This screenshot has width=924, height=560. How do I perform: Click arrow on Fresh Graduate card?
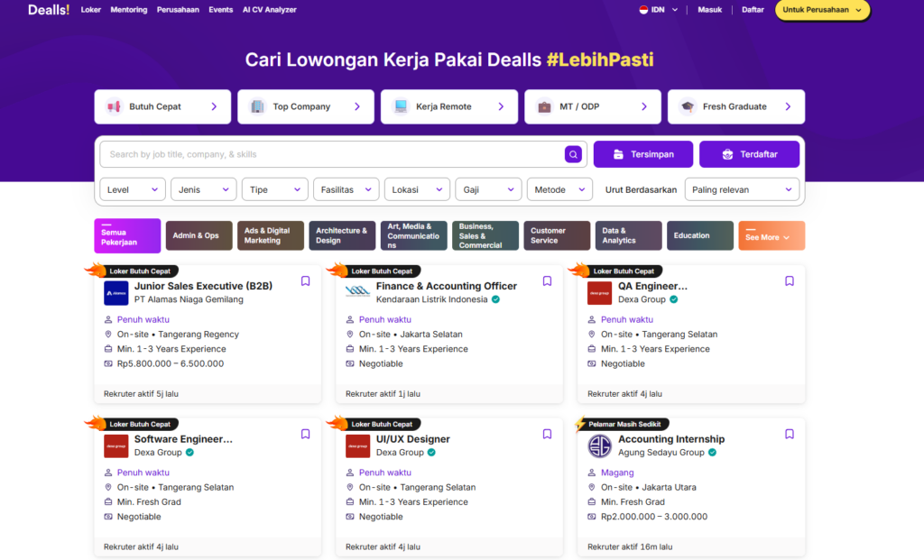tap(788, 106)
